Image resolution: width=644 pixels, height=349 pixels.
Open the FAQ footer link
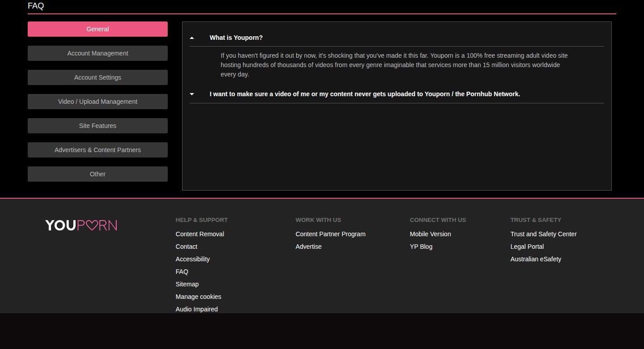182,272
